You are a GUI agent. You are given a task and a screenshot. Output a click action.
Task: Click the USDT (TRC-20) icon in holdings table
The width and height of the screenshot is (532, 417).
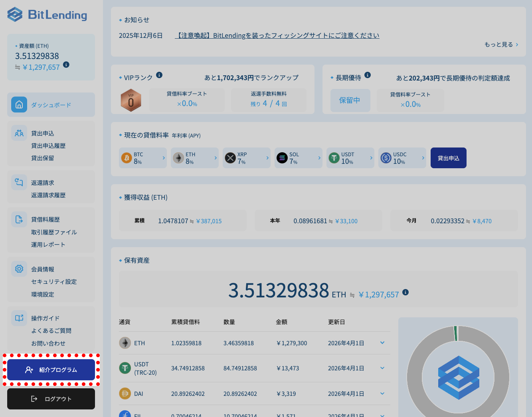click(125, 368)
